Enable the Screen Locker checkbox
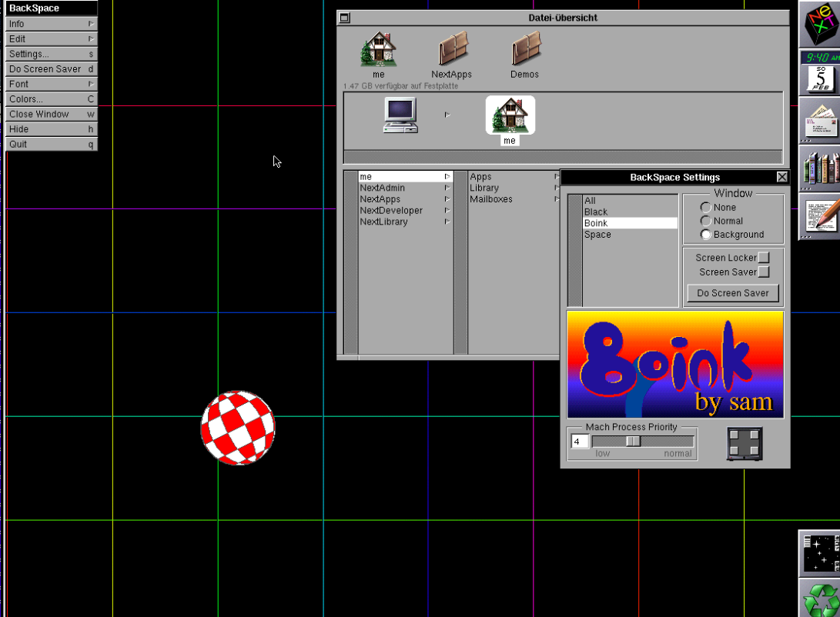Image resolution: width=840 pixels, height=617 pixels. [x=764, y=258]
